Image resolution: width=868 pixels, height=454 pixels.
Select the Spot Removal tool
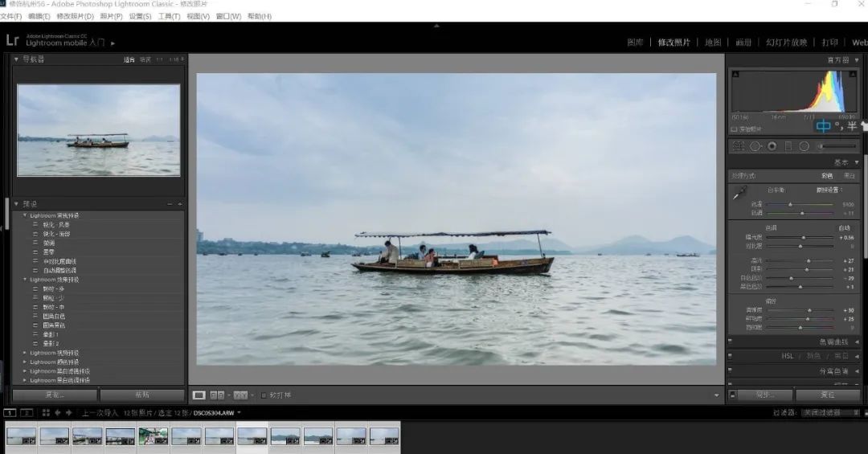(755, 146)
